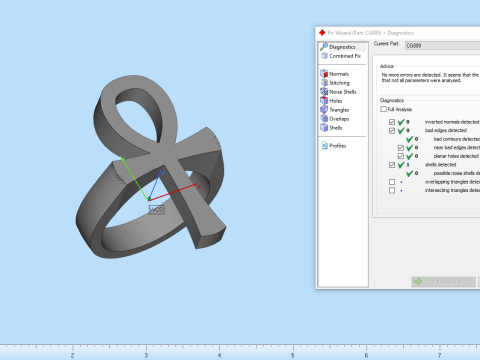The width and height of the screenshot is (480, 360).
Task: Select the Normals fix icon
Action: click(x=324, y=74)
